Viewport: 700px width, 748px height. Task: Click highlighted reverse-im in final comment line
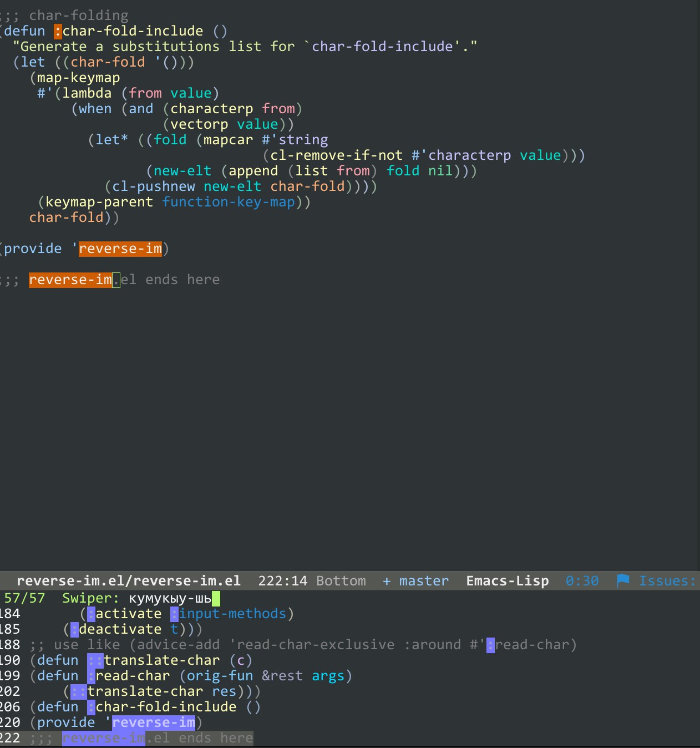point(70,280)
